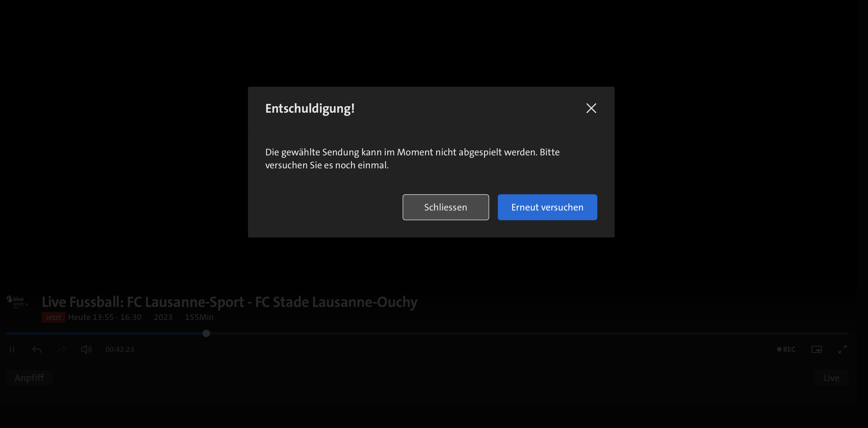Click the skip forward arrow icon
This screenshot has height=428, width=868.
point(62,349)
